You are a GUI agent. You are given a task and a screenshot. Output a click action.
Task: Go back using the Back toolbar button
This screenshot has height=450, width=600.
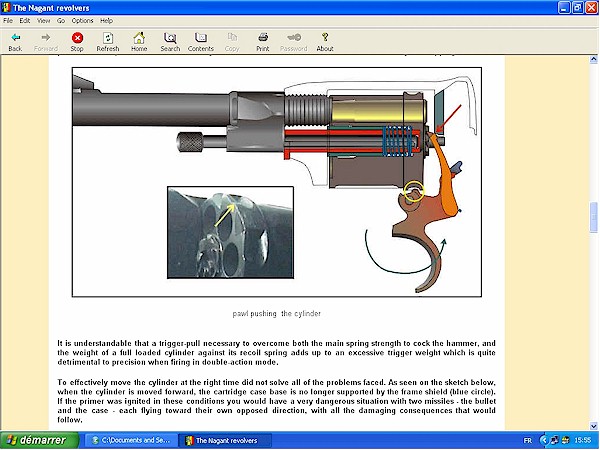click(x=15, y=41)
